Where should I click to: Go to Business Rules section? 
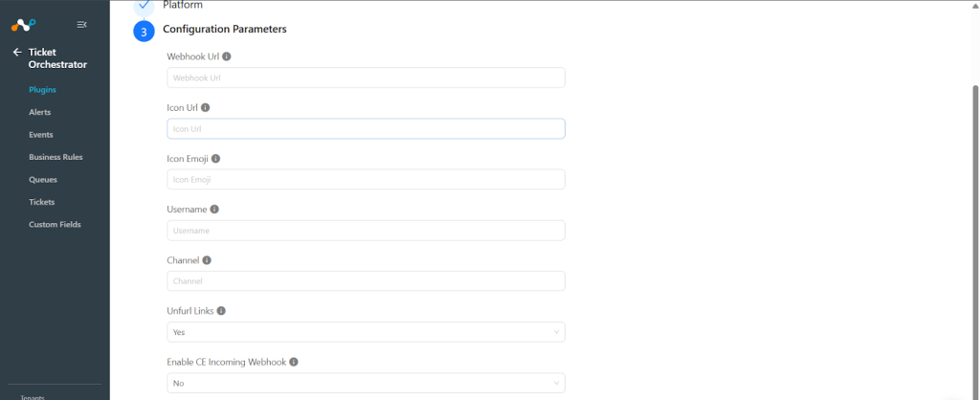[56, 158]
